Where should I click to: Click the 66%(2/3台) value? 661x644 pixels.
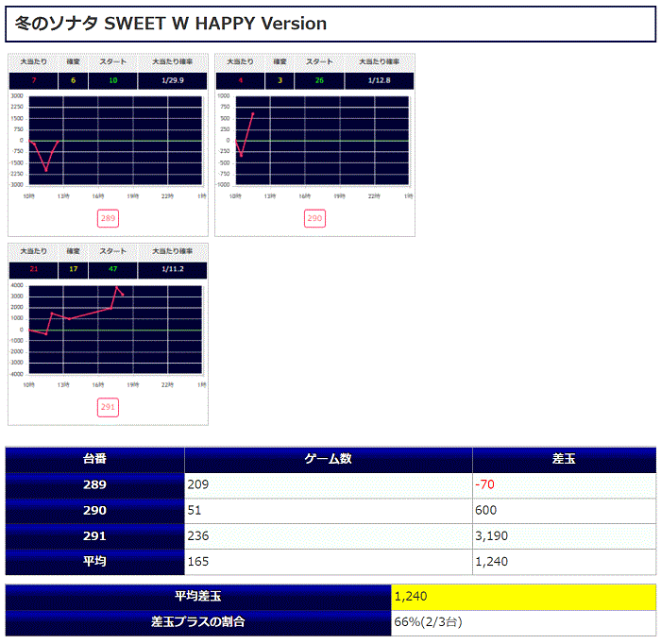(429, 622)
